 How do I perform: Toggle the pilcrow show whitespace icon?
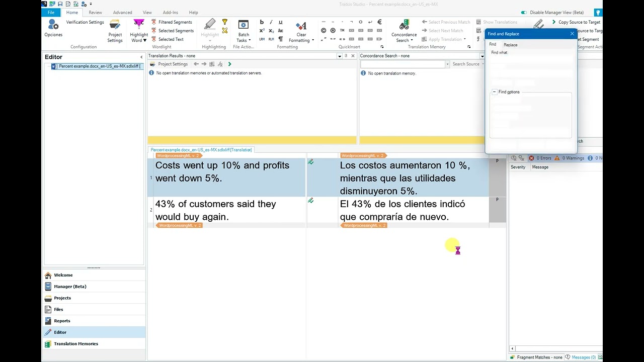tap(280, 39)
